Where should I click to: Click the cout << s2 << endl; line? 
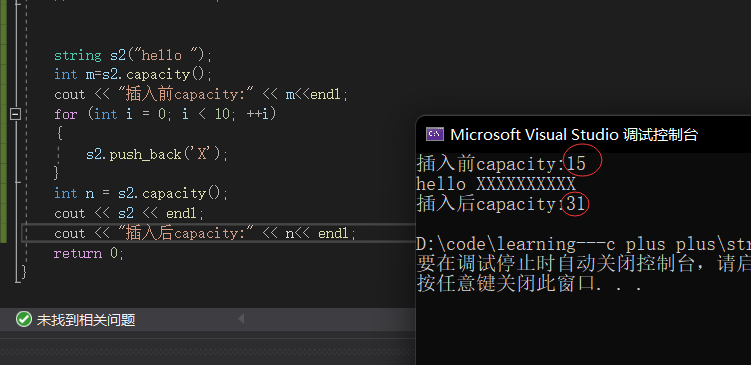pyautogui.click(x=129, y=213)
